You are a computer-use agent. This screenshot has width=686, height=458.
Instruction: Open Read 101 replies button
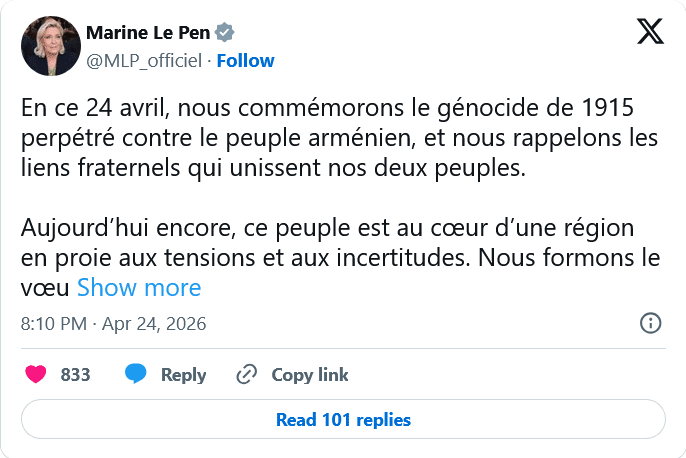click(343, 420)
